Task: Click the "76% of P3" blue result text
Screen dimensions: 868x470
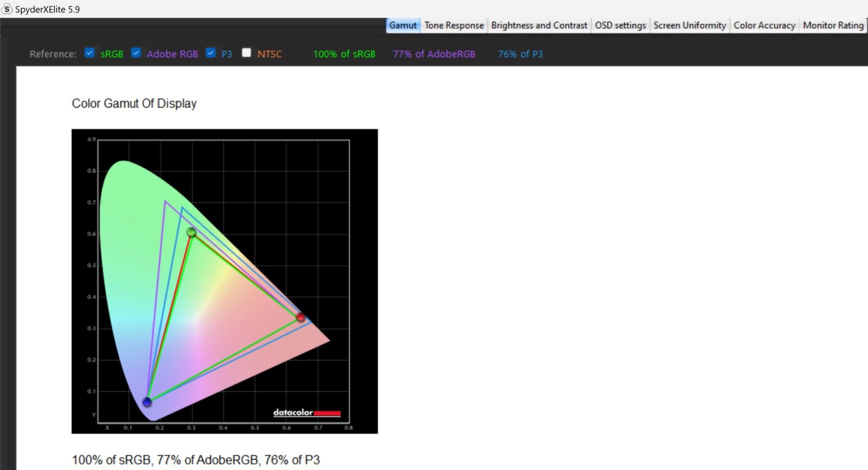Action: click(x=520, y=54)
